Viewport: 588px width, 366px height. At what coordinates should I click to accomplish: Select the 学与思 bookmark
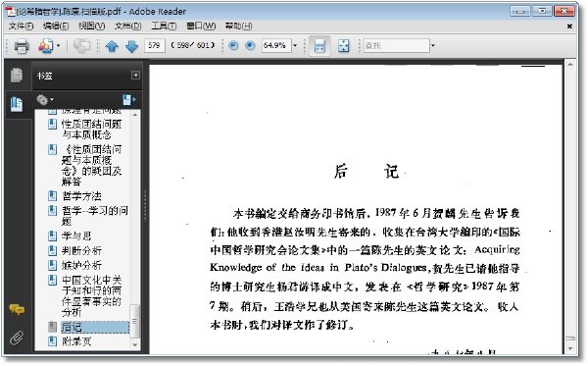76,235
